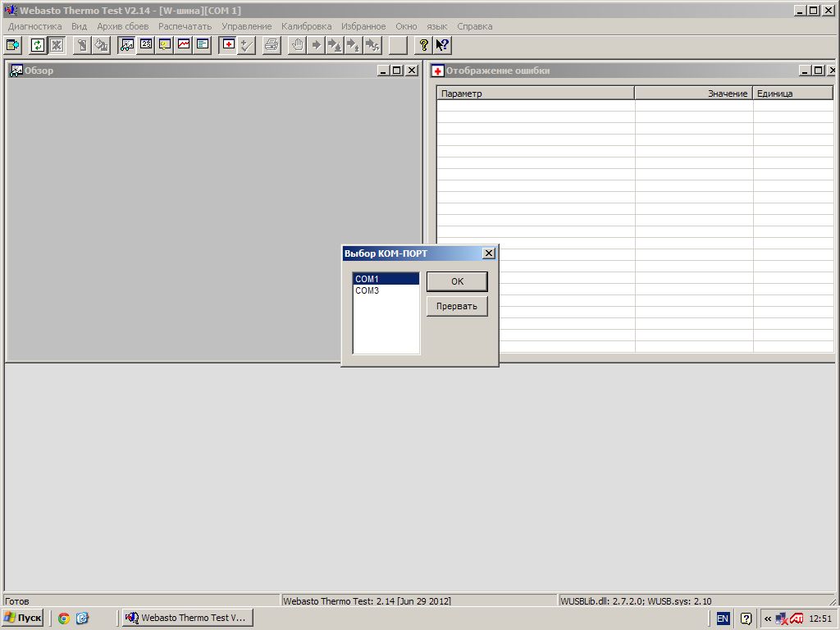This screenshot has width=840, height=630.
Task: Open the Калибровка menu
Action: (307, 26)
